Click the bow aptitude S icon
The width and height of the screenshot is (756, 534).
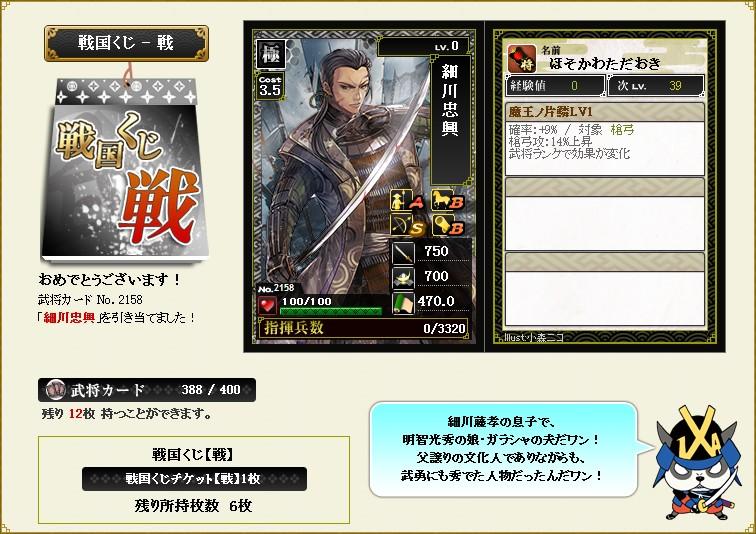[x=407, y=226]
